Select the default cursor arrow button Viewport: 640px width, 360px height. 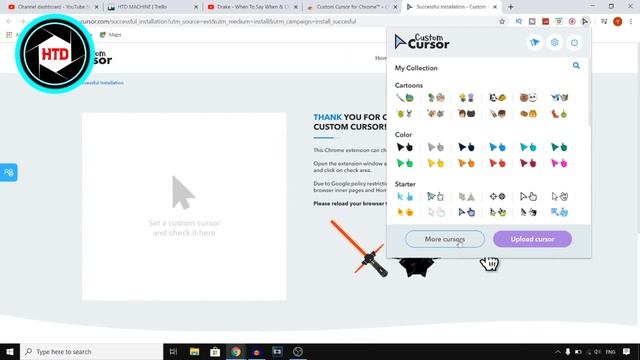coord(535,42)
